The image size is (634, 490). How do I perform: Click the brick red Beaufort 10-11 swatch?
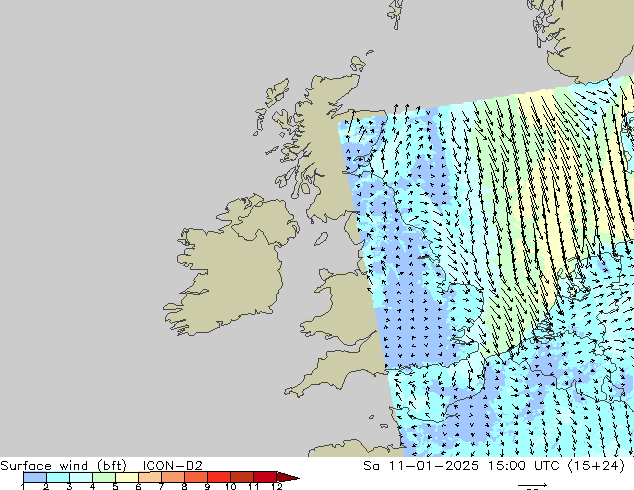[242, 477]
